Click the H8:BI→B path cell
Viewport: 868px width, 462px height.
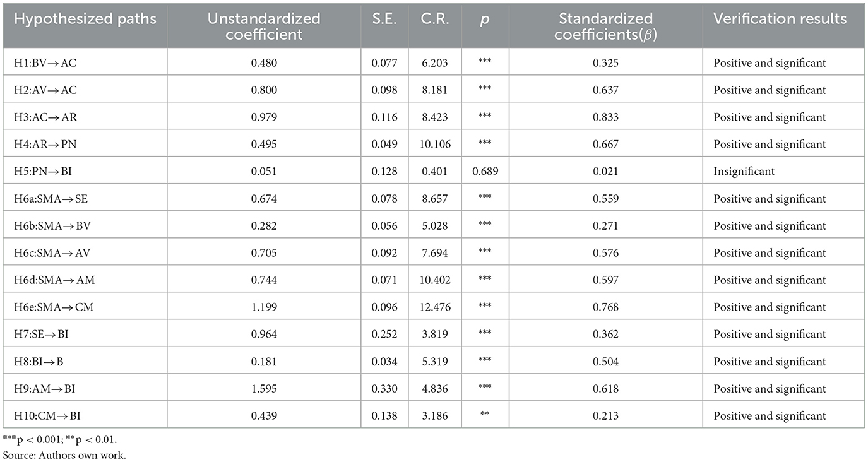pyautogui.click(x=85, y=362)
